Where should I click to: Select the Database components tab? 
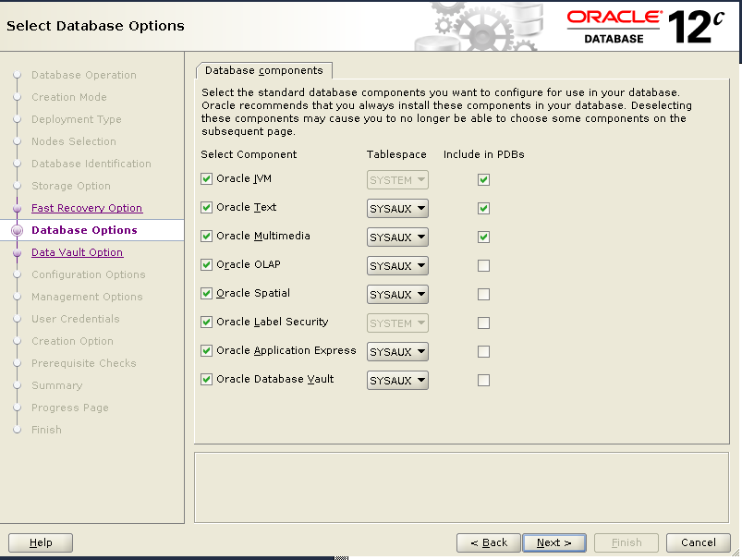263,70
